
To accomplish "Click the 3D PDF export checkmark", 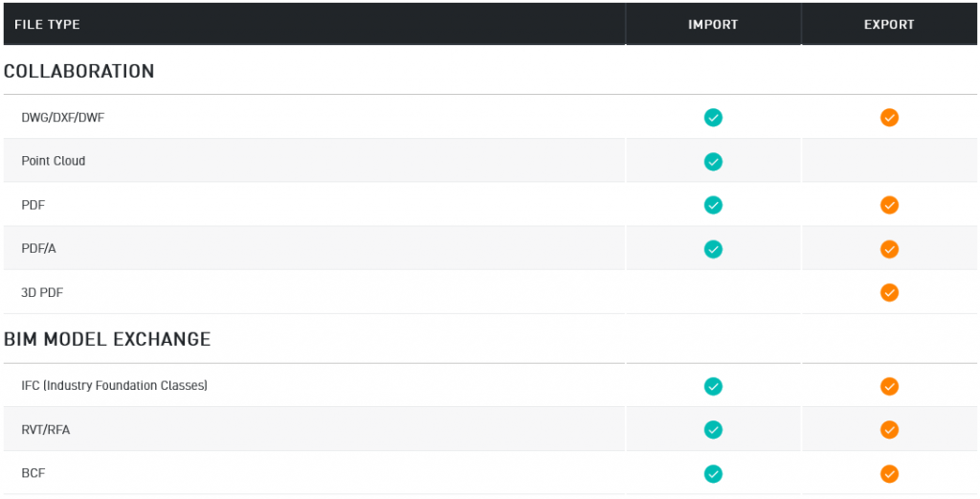I will pyautogui.click(x=889, y=293).
